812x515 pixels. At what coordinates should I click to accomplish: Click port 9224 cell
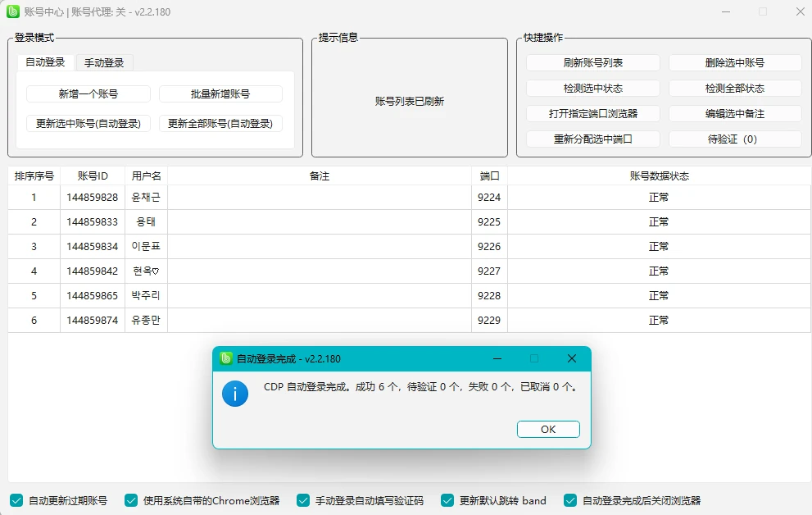[x=489, y=198]
